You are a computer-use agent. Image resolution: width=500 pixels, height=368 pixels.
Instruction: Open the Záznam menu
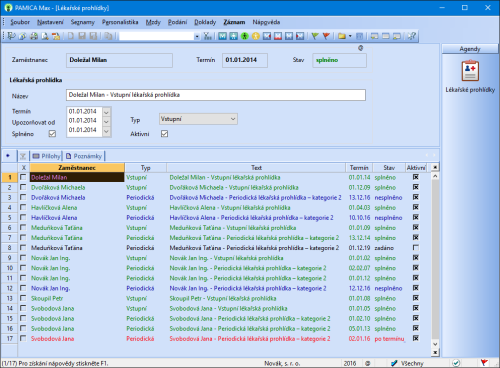pos(234,22)
